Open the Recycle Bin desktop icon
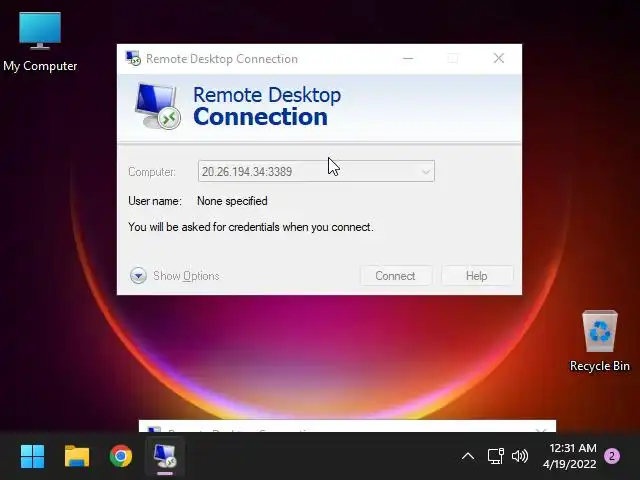 click(600, 341)
